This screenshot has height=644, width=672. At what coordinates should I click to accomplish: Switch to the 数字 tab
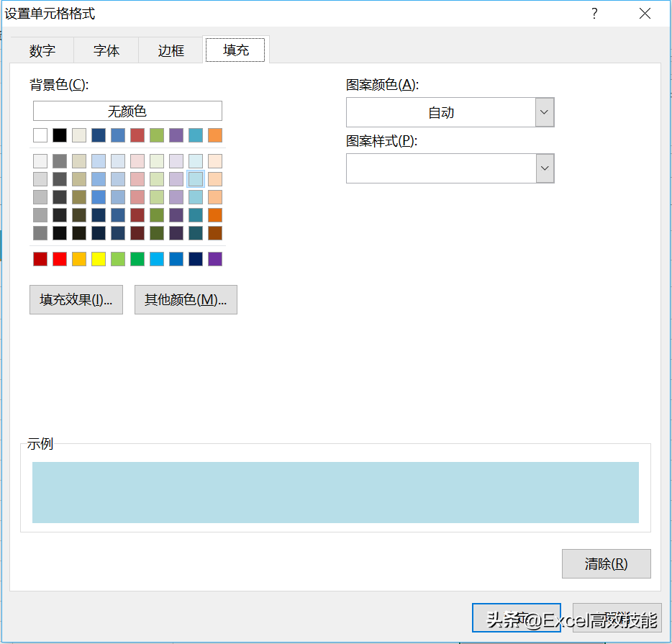click(42, 50)
